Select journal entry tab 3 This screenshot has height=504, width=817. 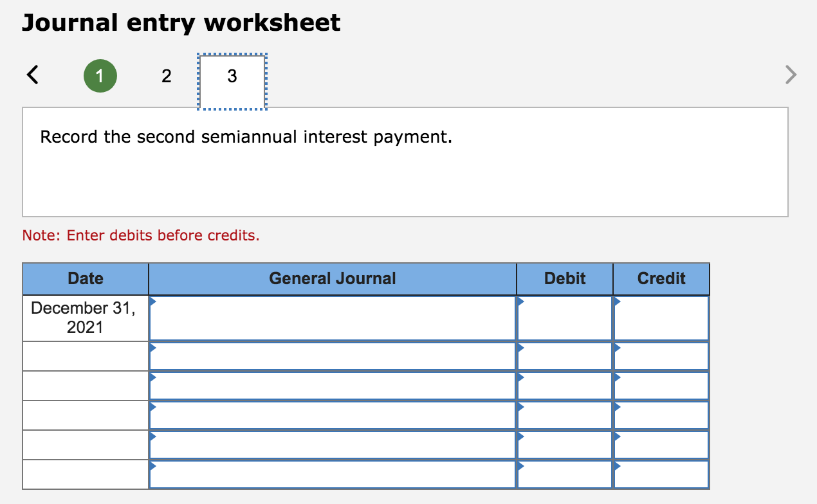tap(232, 81)
